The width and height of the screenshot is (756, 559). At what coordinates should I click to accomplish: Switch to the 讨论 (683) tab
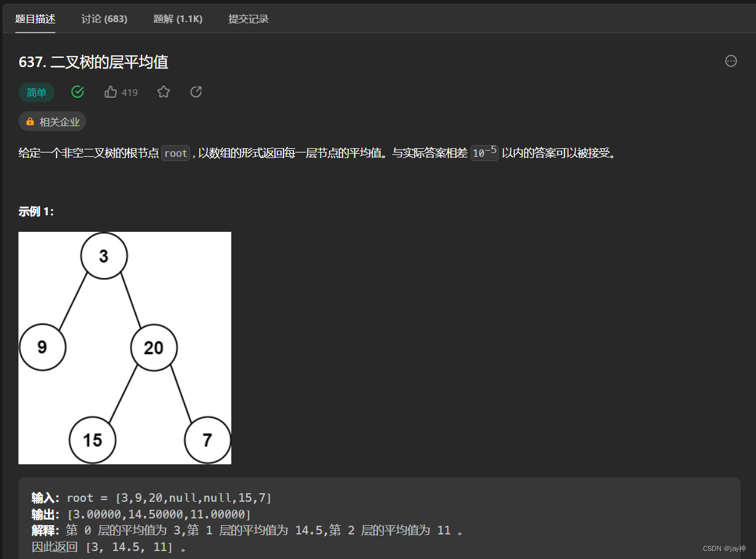(x=104, y=19)
